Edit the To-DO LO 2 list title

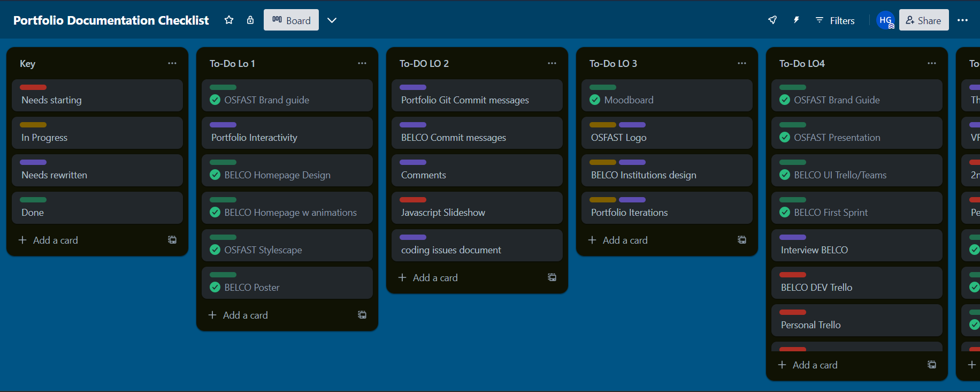[424, 63]
